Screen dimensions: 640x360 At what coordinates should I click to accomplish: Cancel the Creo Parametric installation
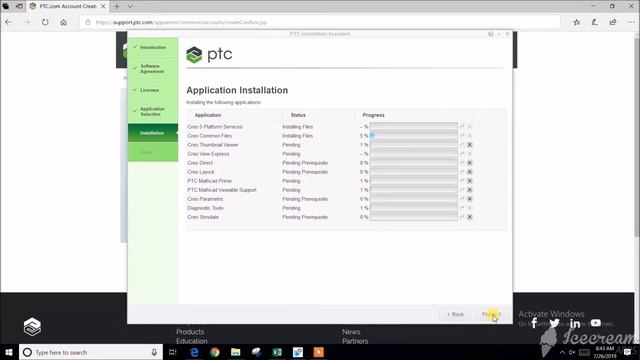point(470,199)
